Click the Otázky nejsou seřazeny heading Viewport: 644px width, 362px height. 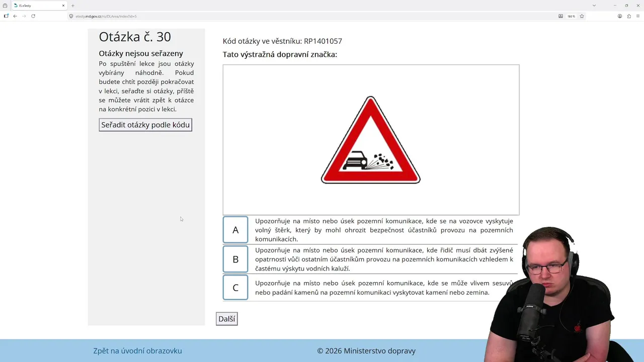[141, 53]
